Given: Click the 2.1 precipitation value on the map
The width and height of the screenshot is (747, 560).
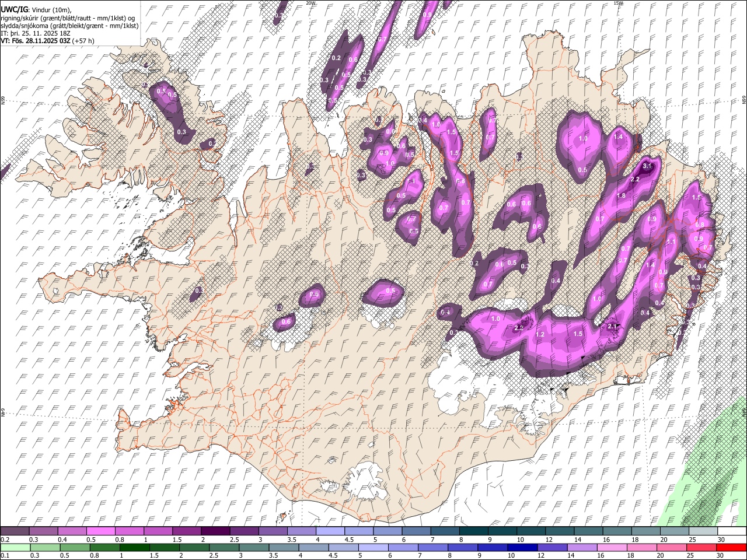Looking at the screenshot, I should tap(612, 326).
